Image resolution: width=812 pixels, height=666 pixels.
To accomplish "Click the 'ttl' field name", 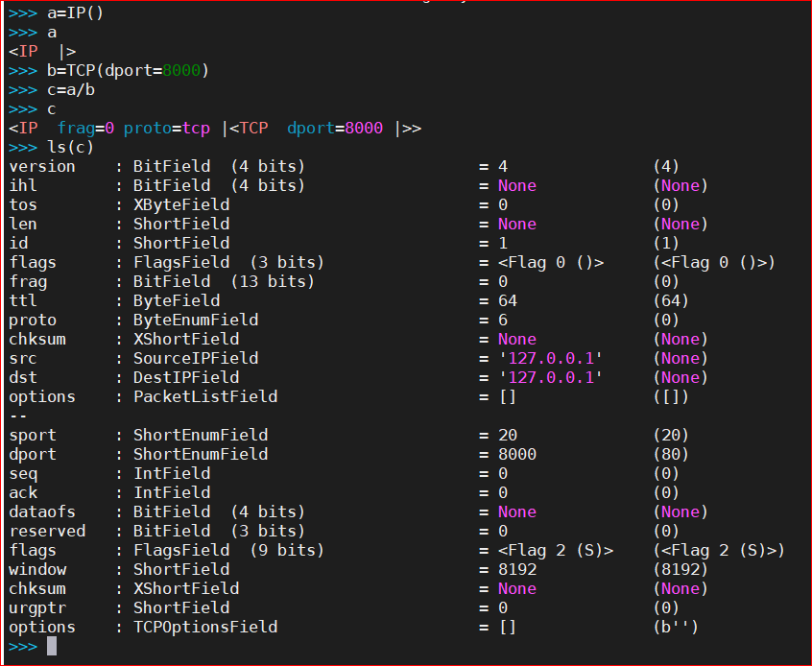I will [x=23, y=301].
